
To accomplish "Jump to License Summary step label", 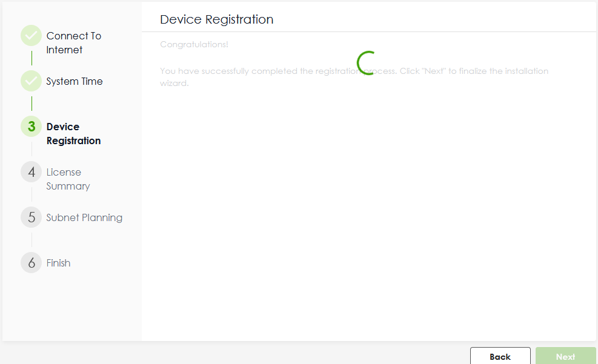I will pyautogui.click(x=68, y=179).
